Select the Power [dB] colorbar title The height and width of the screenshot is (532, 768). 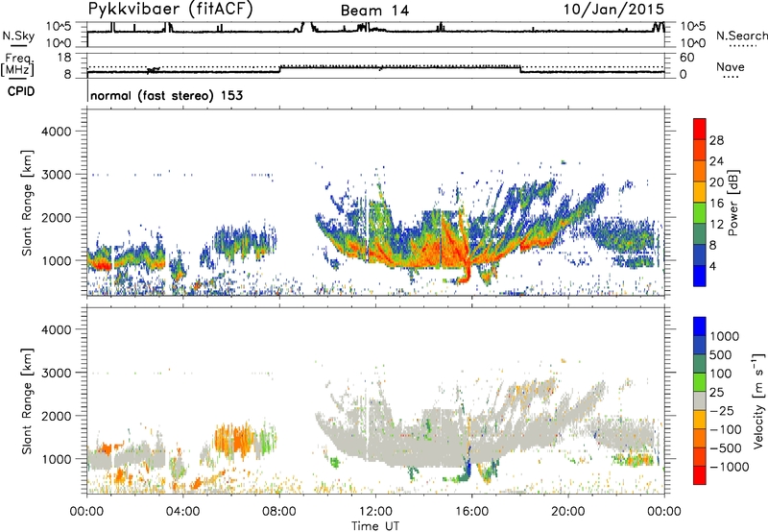732,203
